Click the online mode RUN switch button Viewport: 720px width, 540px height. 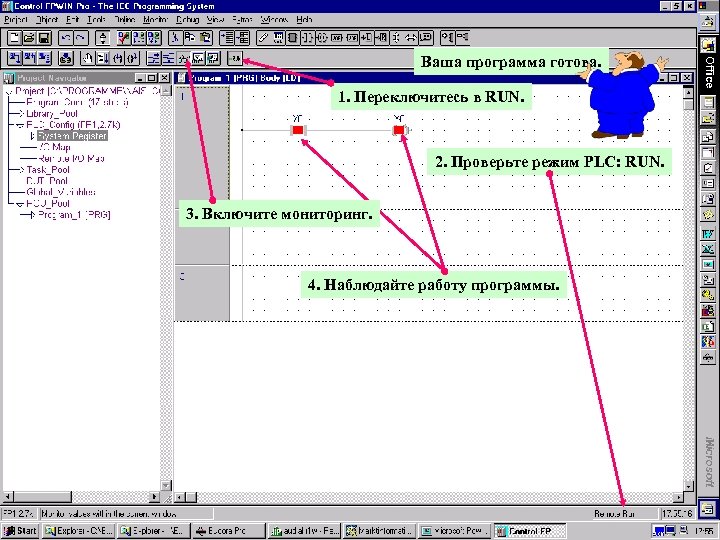[x=235, y=58]
